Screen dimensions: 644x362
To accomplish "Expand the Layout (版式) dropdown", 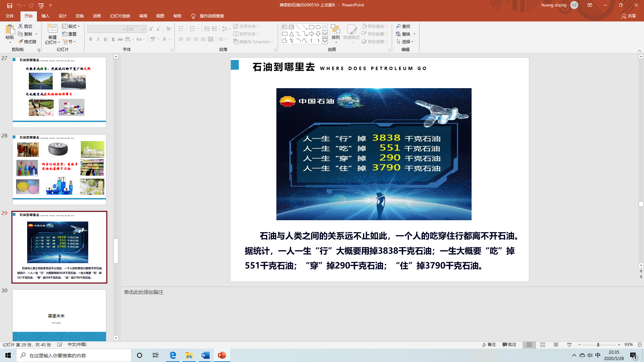I will click(71, 26).
